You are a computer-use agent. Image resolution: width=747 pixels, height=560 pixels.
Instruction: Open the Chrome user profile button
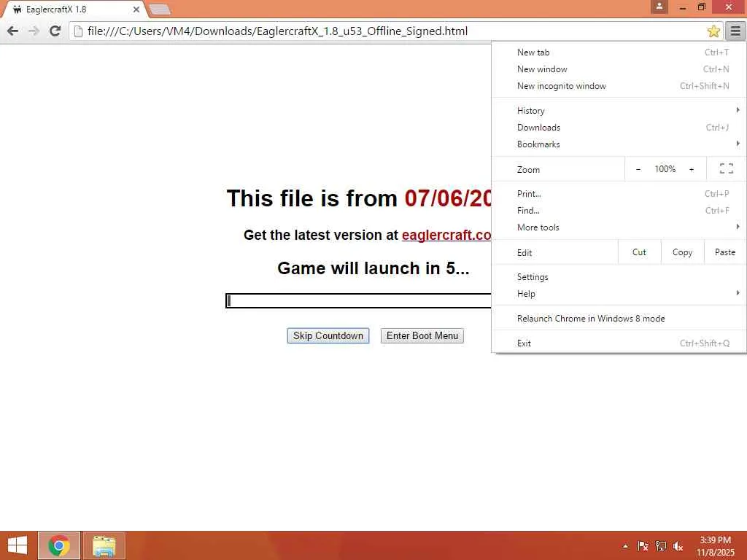pos(659,6)
